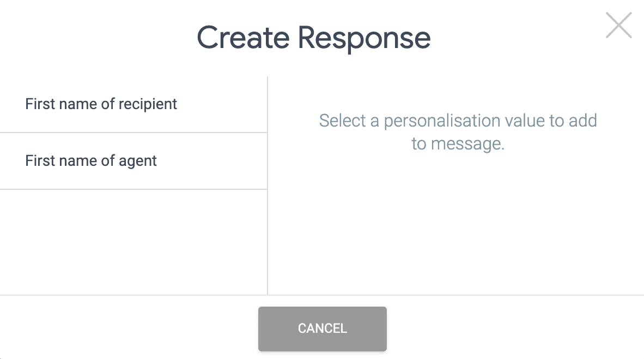Click the word 'Create' in title
644x359 pixels.
[243, 38]
